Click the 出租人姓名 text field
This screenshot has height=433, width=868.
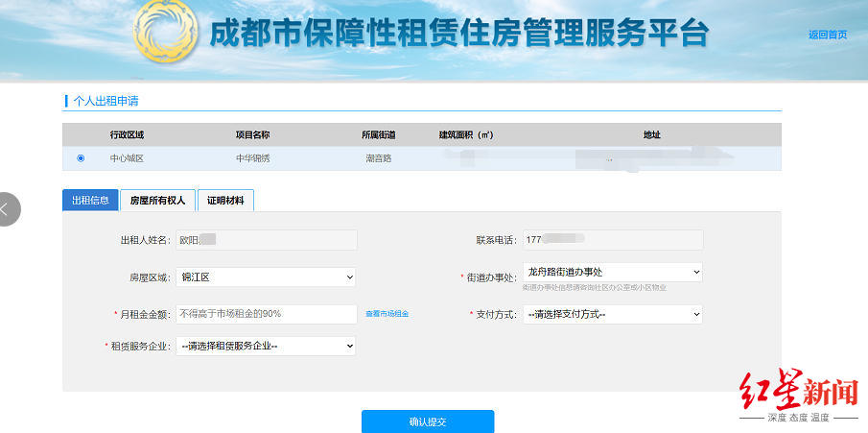coord(266,240)
